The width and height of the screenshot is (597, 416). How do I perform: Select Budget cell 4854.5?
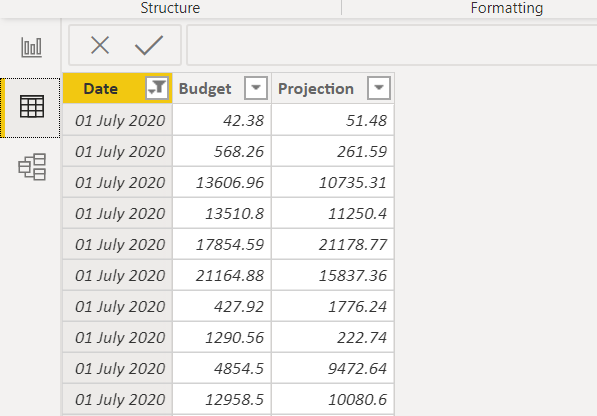(x=222, y=368)
